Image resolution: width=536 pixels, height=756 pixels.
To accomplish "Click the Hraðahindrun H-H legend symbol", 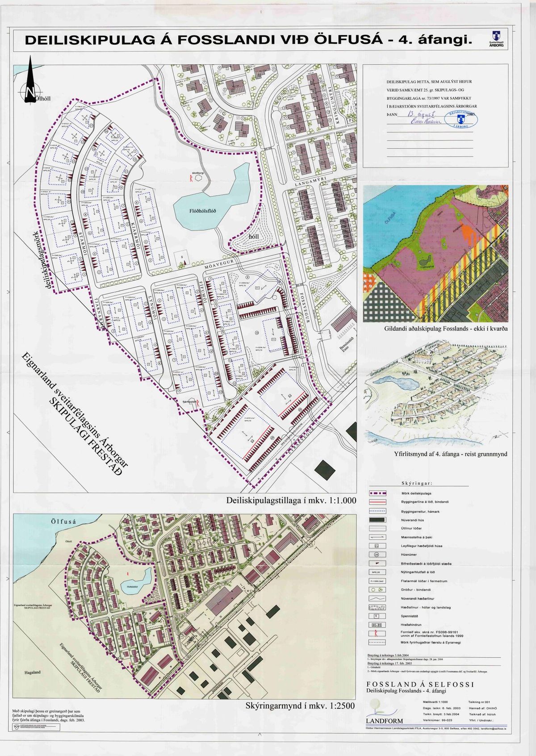I will 377,625.
